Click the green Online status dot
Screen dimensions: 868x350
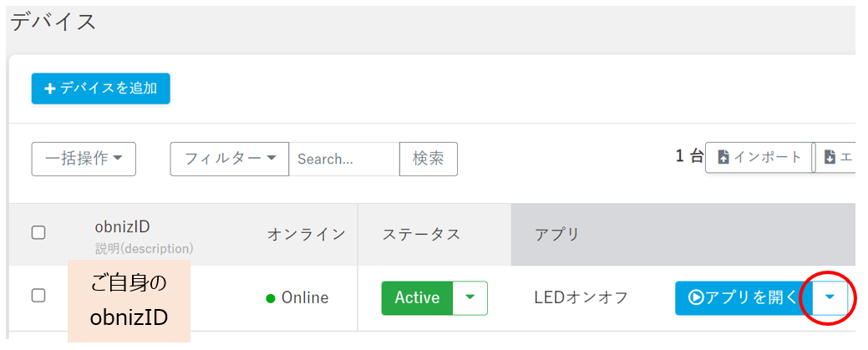[x=271, y=298]
